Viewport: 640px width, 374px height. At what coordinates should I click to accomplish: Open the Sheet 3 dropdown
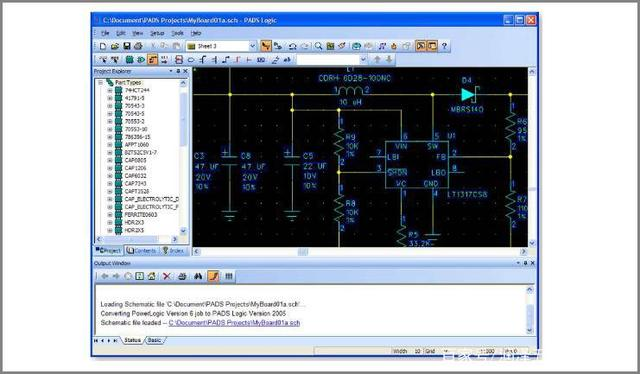pyautogui.click(x=252, y=46)
